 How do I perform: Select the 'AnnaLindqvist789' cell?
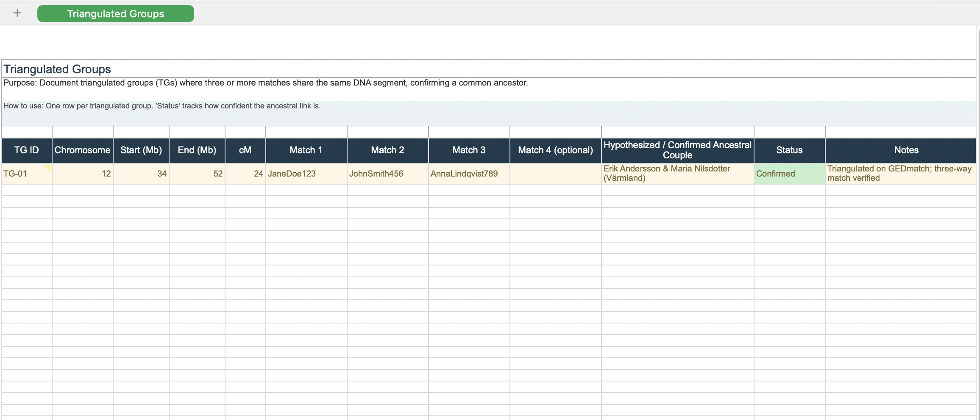click(469, 174)
